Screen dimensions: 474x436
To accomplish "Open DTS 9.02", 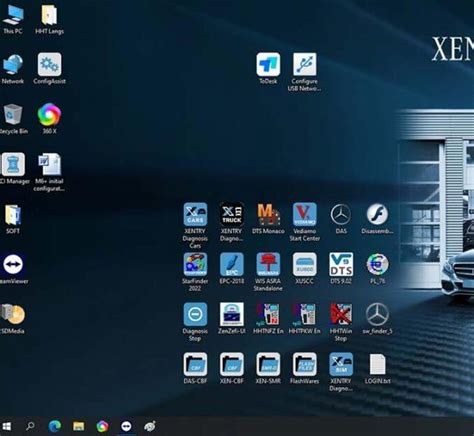I will pos(341,269).
